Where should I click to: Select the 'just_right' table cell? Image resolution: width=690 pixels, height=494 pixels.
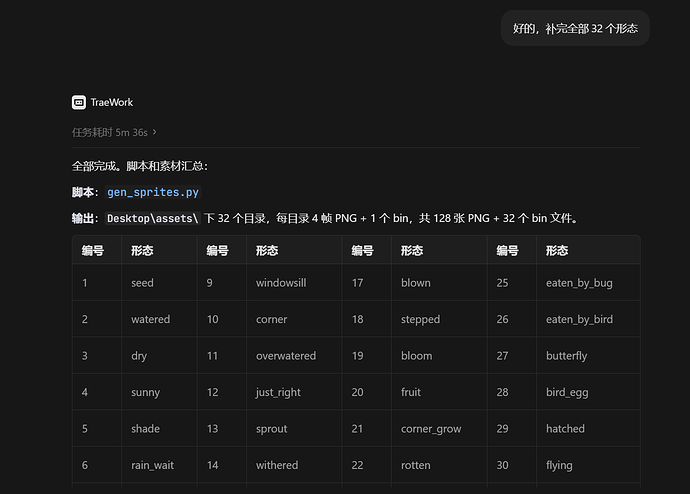coord(294,392)
